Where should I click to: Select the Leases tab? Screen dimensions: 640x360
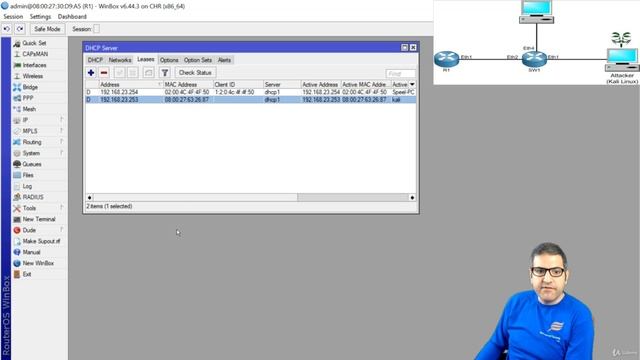tap(146, 60)
